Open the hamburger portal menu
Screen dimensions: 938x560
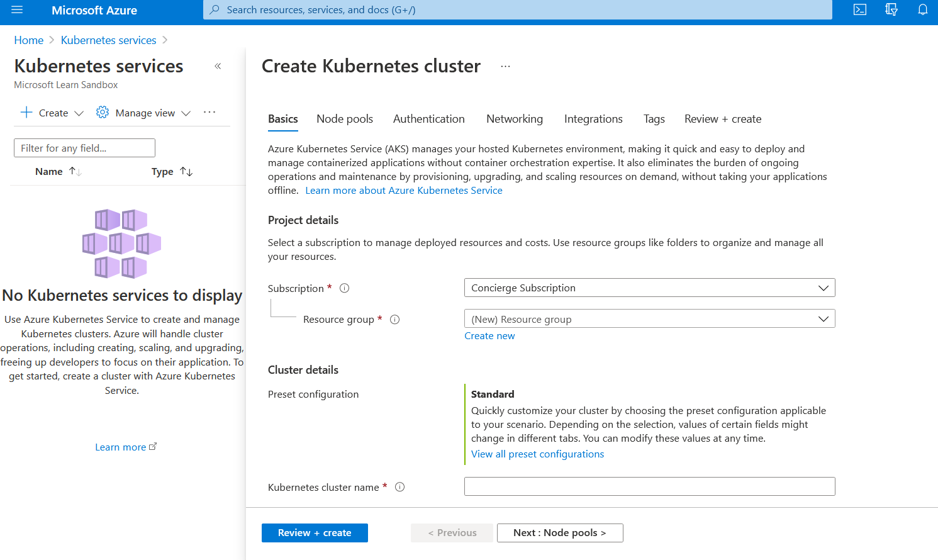pos(17,10)
